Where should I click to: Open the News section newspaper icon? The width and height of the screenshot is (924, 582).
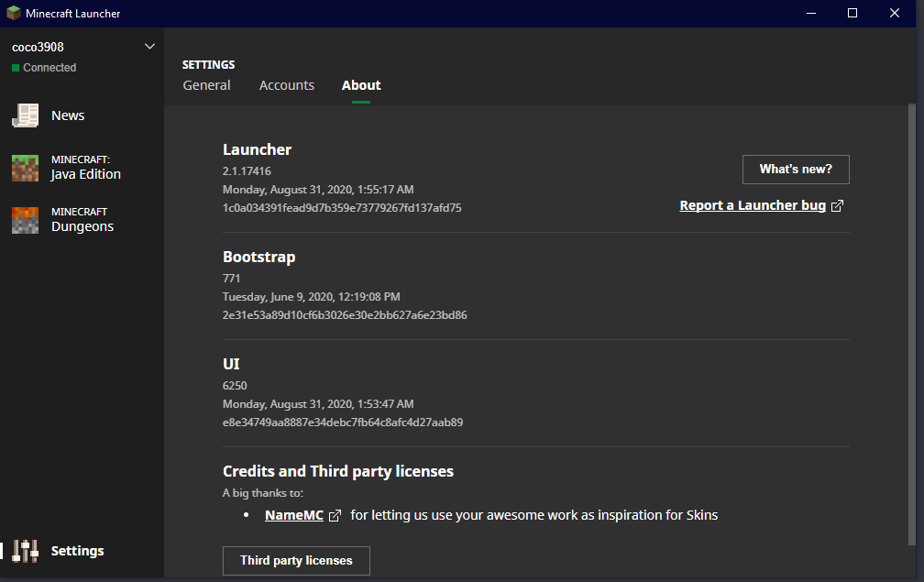click(26, 115)
